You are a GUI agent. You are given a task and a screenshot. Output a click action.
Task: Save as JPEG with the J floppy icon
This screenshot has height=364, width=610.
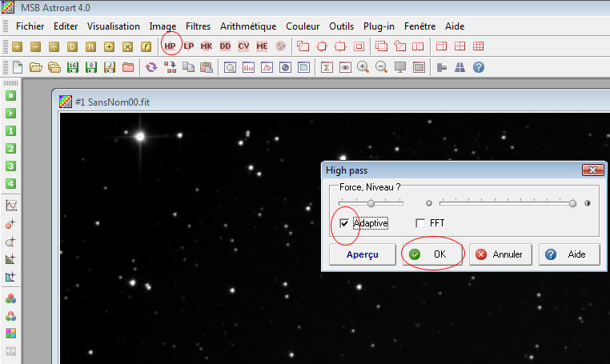(110, 67)
